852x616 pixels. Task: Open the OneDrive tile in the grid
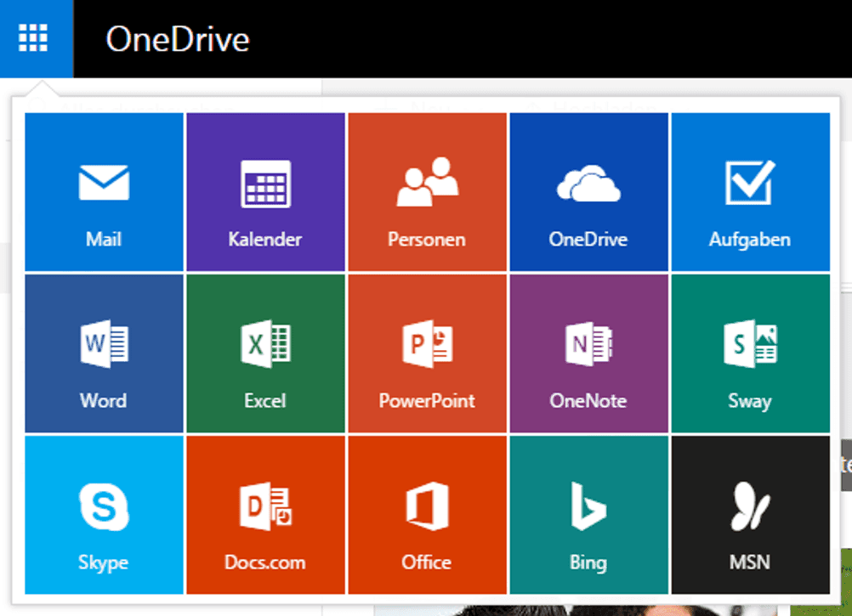(x=589, y=191)
